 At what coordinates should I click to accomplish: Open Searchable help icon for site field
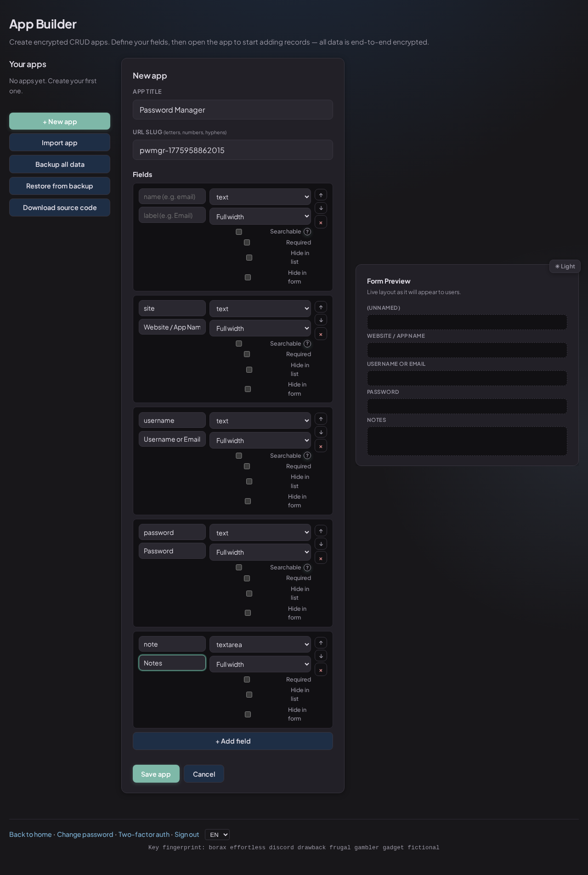point(307,344)
